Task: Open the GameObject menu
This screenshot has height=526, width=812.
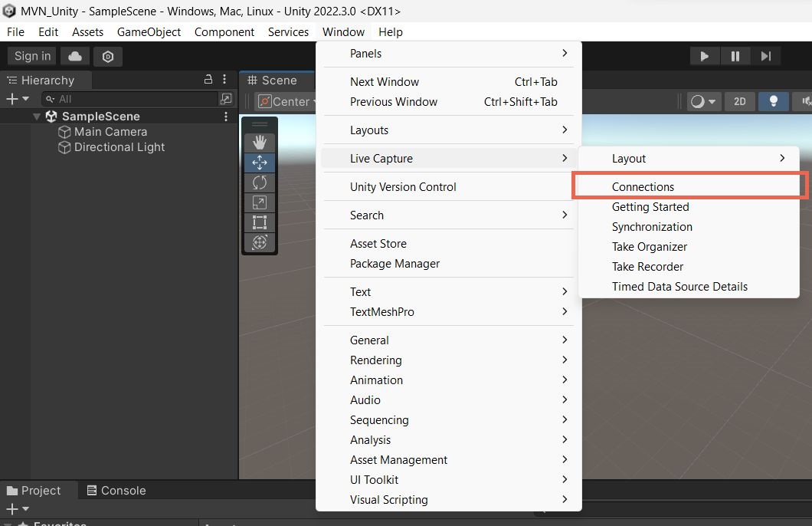Action: (149, 32)
